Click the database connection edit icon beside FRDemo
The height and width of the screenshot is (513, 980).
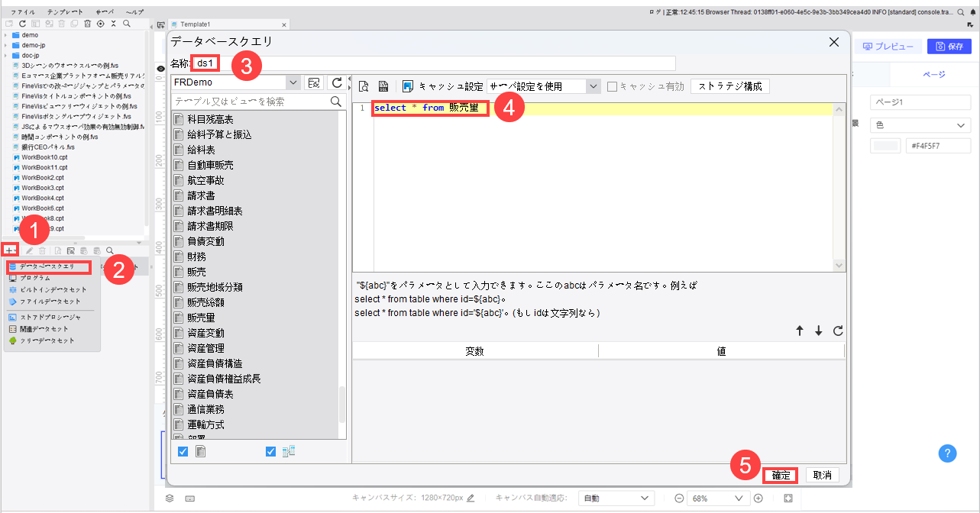click(313, 82)
